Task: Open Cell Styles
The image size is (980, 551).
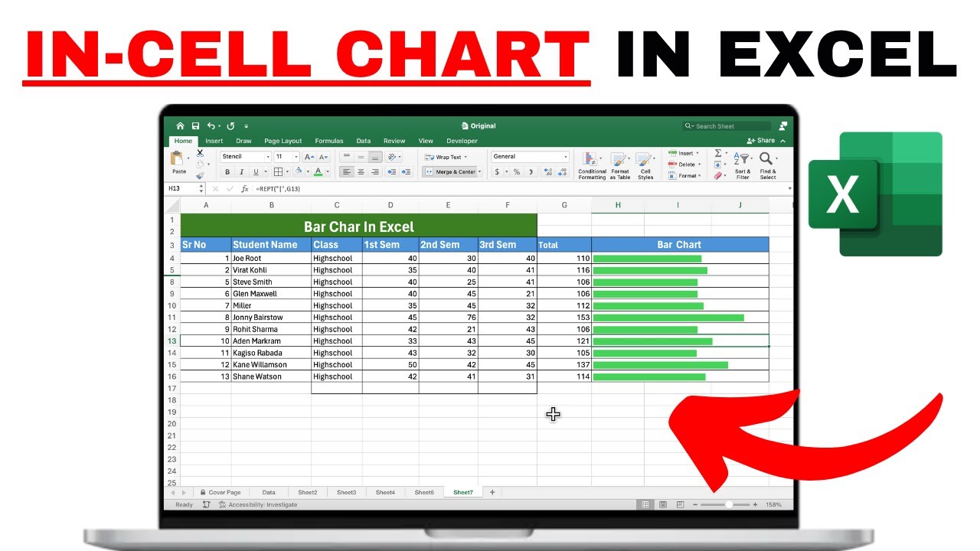Action: coord(645,166)
